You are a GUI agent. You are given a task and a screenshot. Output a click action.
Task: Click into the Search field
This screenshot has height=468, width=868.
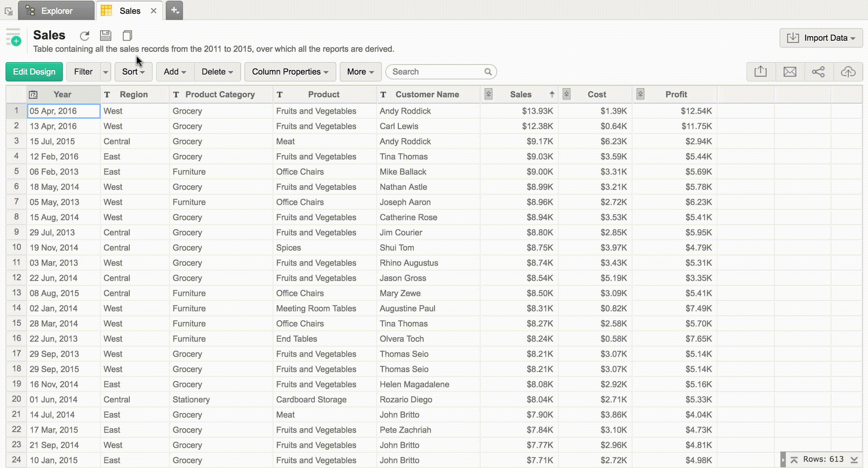click(437, 72)
